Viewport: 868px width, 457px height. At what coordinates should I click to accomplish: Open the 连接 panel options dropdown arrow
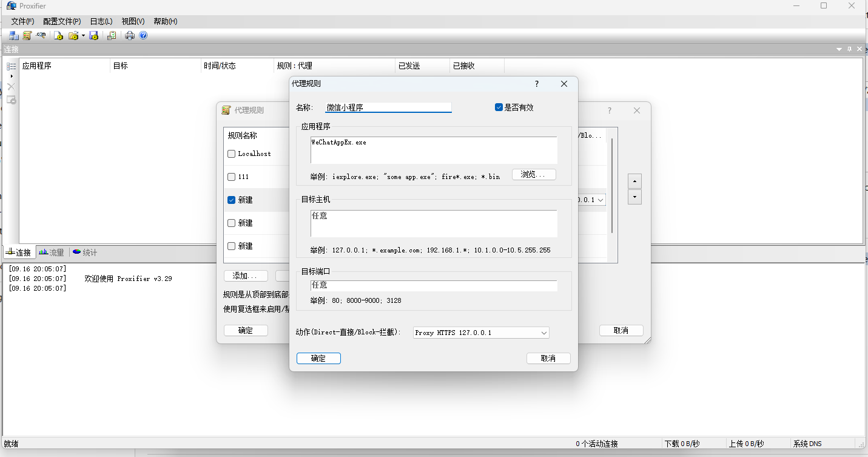coord(839,49)
